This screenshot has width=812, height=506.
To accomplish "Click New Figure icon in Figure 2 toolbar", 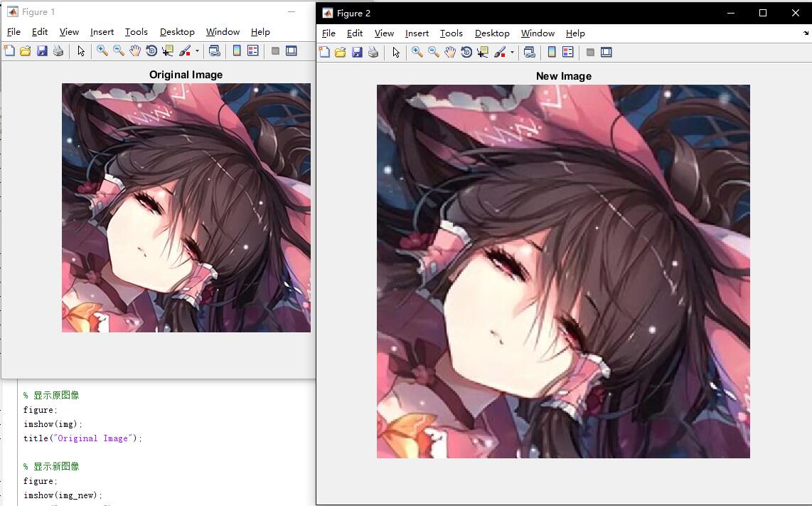I will coord(324,52).
